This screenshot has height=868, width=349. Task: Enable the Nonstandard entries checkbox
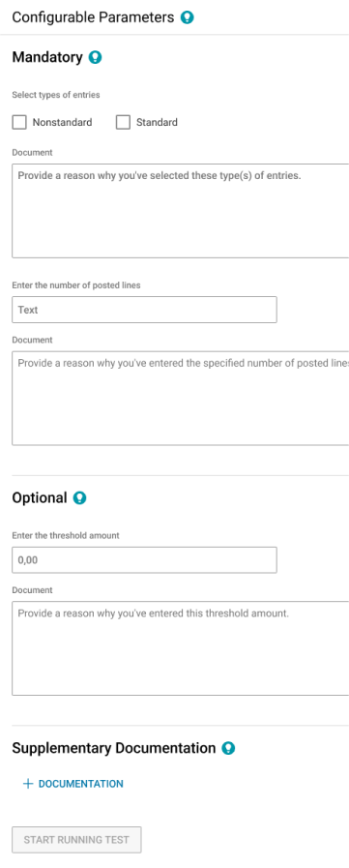pos(19,122)
